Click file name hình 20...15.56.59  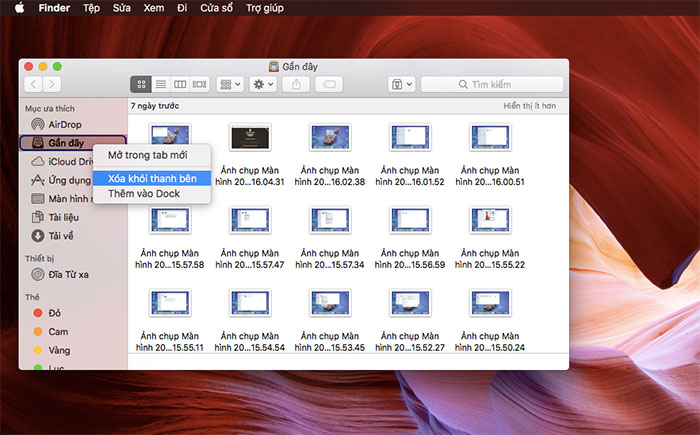pos(410,265)
